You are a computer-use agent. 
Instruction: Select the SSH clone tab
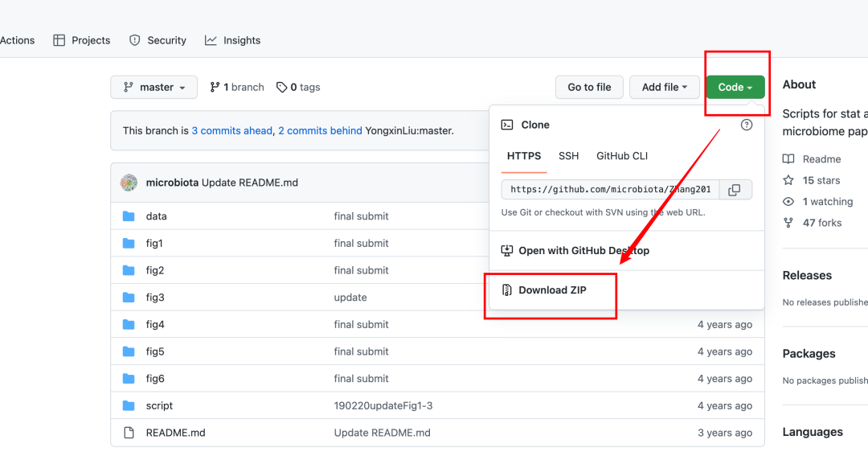pyautogui.click(x=568, y=156)
